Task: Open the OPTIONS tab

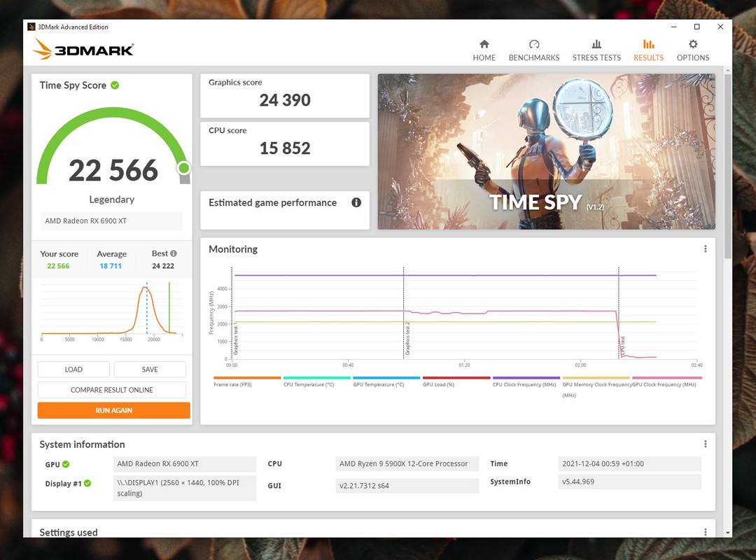Action: coord(693,50)
